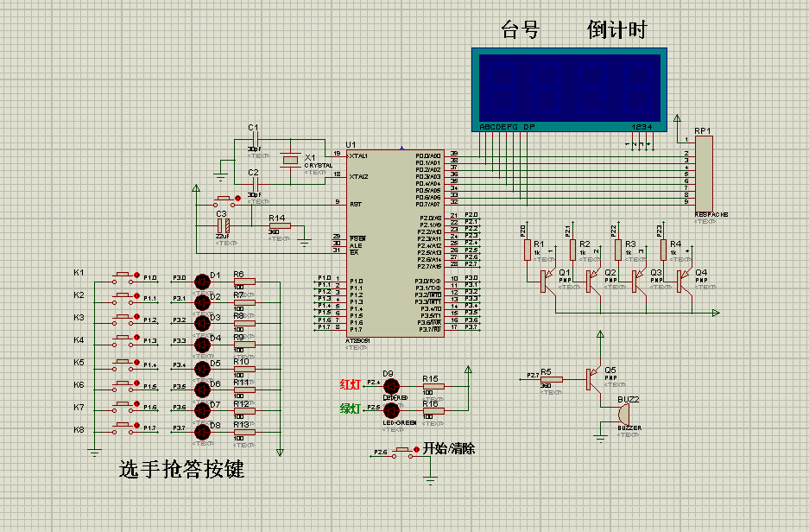Select the AT89C51 microcontroller U1
Viewport: 809px width, 532px height.
[395, 244]
